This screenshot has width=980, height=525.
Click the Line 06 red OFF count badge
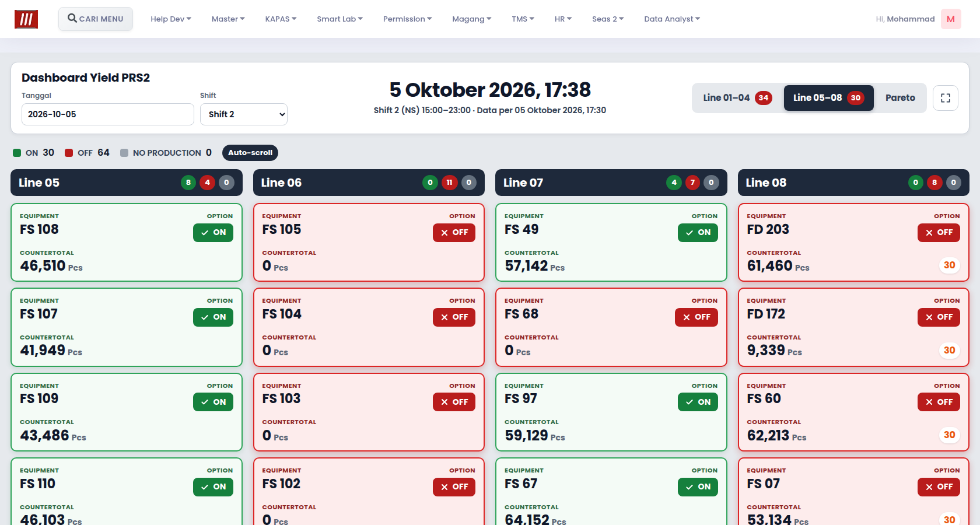tap(449, 183)
